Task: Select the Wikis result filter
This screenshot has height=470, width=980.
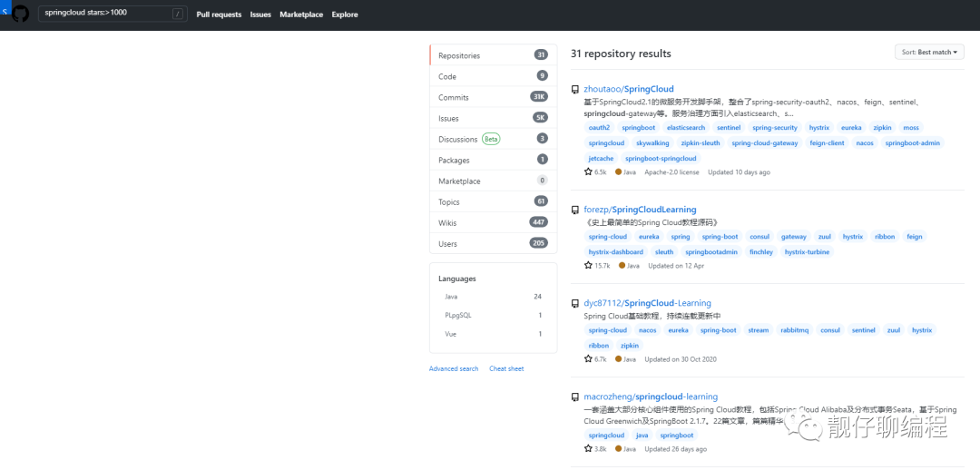Action: pyautogui.click(x=493, y=223)
